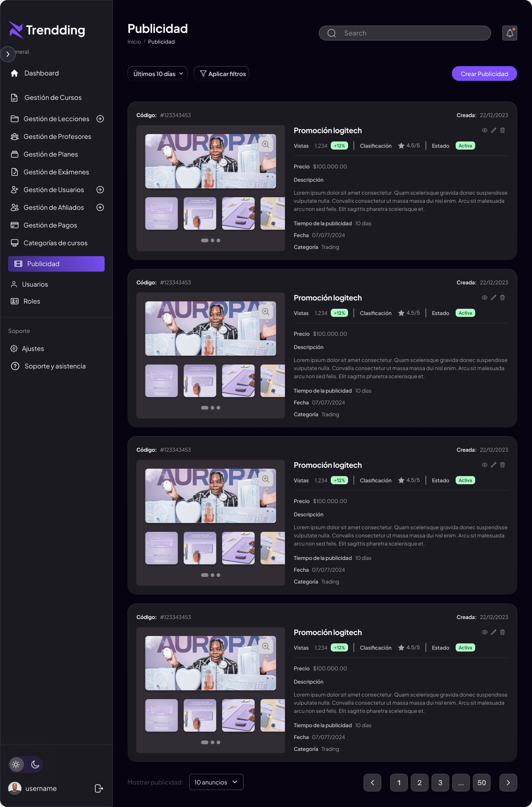Expand Gestión de Usuarios plus icon

[x=100, y=190]
